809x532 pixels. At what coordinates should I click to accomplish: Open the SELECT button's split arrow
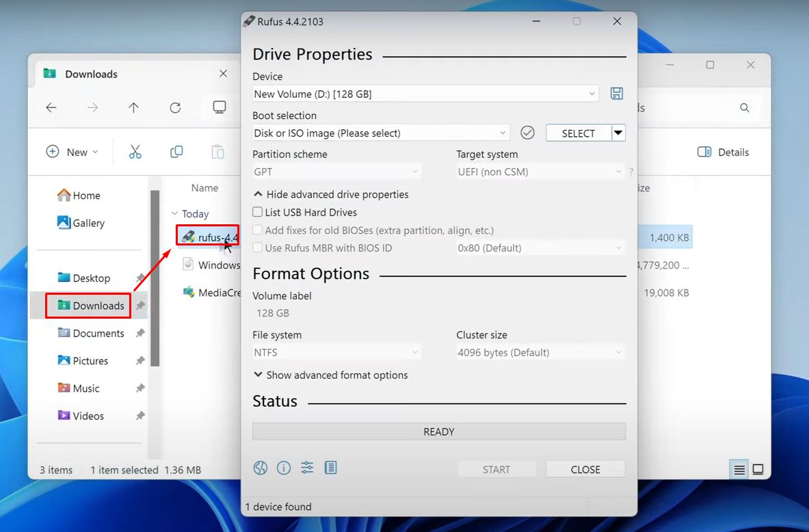[x=618, y=133]
